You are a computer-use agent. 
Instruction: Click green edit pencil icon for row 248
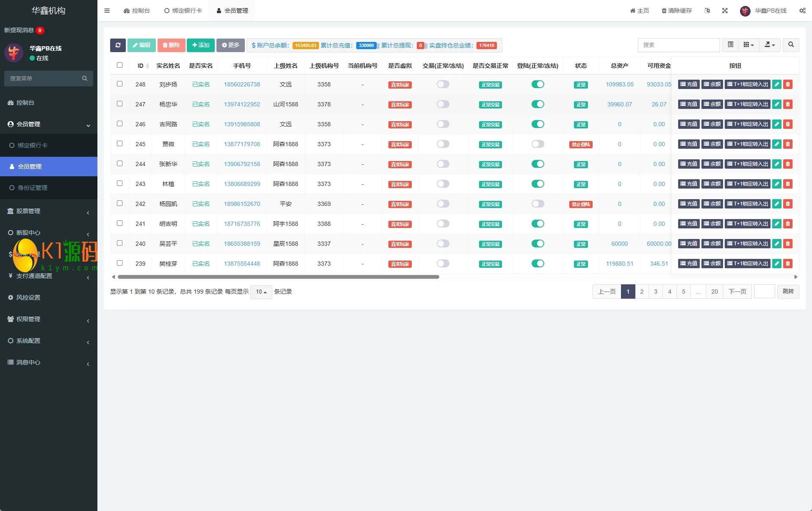[x=776, y=84]
